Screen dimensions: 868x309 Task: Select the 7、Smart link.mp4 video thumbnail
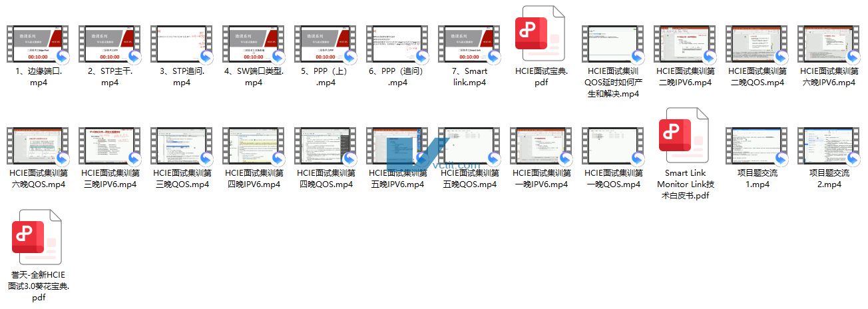point(469,45)
